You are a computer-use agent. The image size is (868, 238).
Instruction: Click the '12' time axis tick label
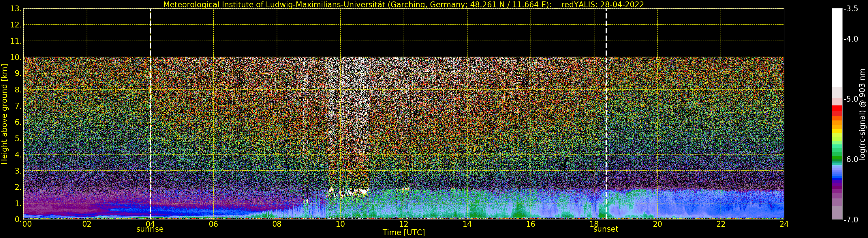pyautogui.click(x=404, y=224)
